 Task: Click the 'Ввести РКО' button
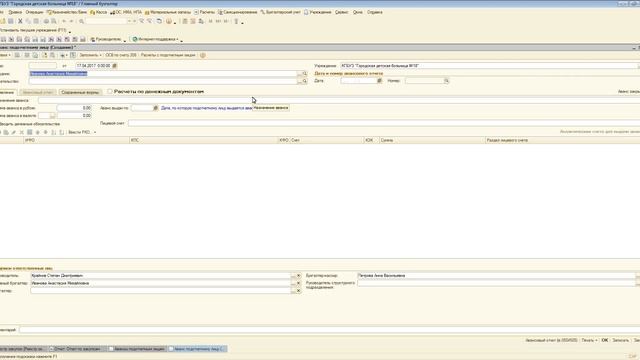point(79,132)
